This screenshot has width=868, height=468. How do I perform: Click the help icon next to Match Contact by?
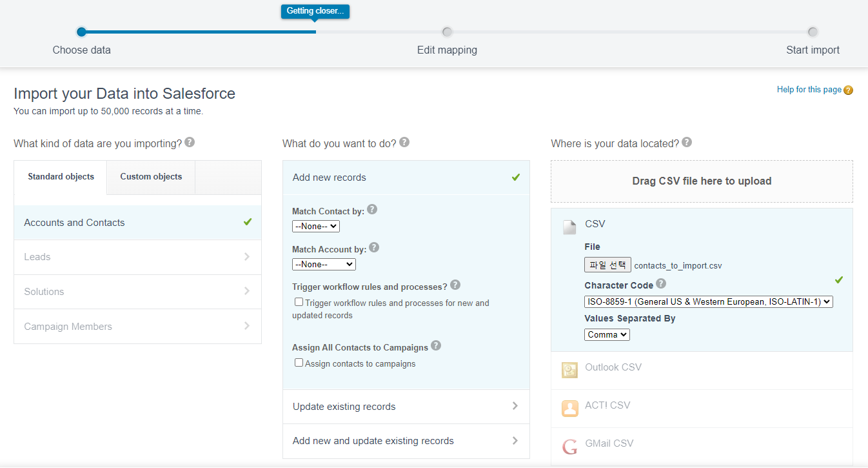tap(372, 210)
